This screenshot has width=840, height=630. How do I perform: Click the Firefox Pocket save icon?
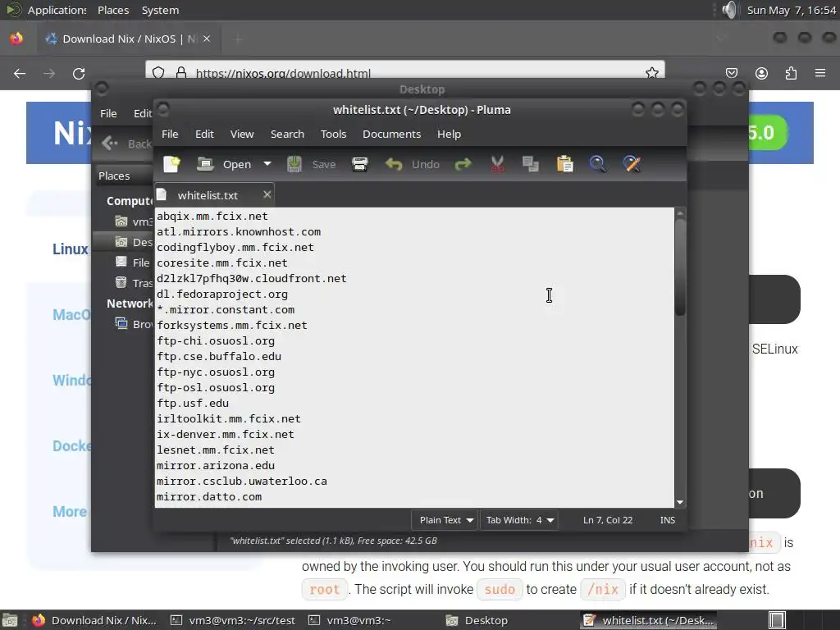point(731,73)
